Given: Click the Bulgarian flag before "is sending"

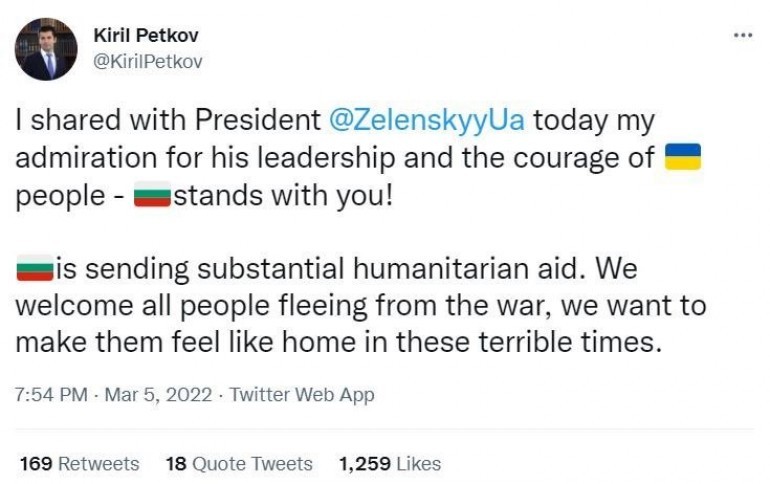Looking at the screenshot, I should (x=35, y=268).
